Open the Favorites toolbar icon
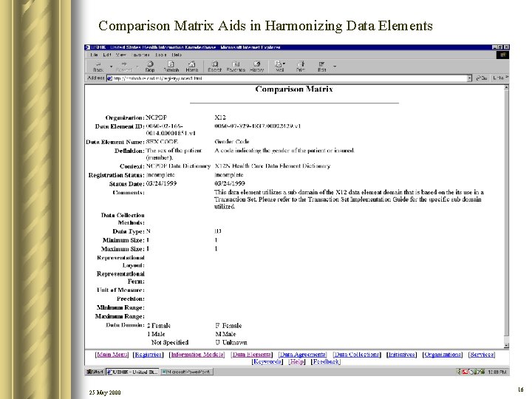 (x=236, y=66)
